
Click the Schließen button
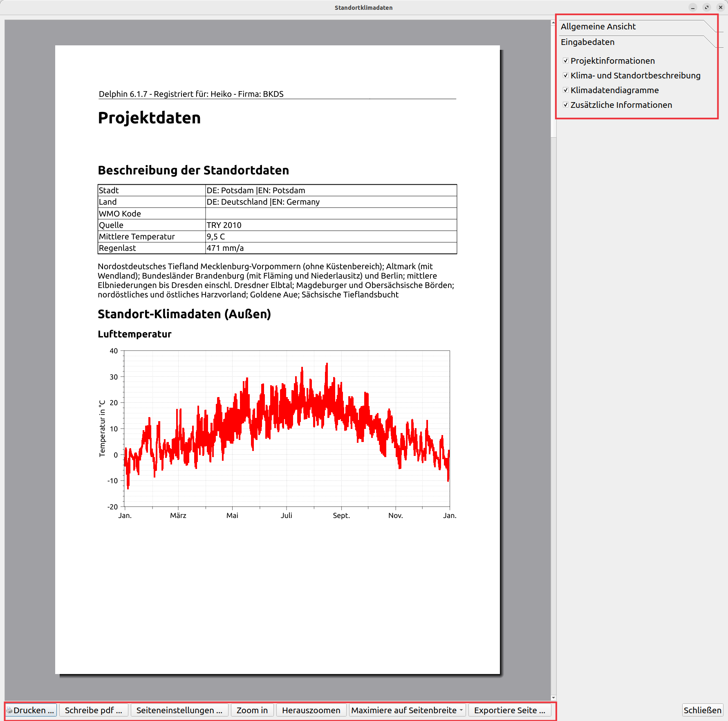[703, 710]
